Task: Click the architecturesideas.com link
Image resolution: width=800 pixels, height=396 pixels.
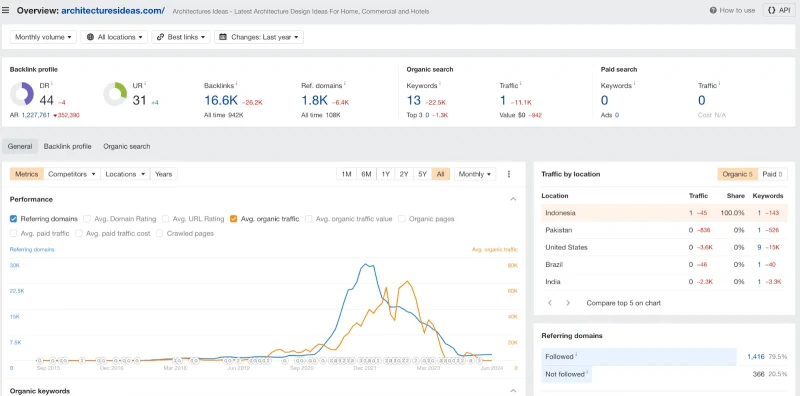Action: [113, 10]
